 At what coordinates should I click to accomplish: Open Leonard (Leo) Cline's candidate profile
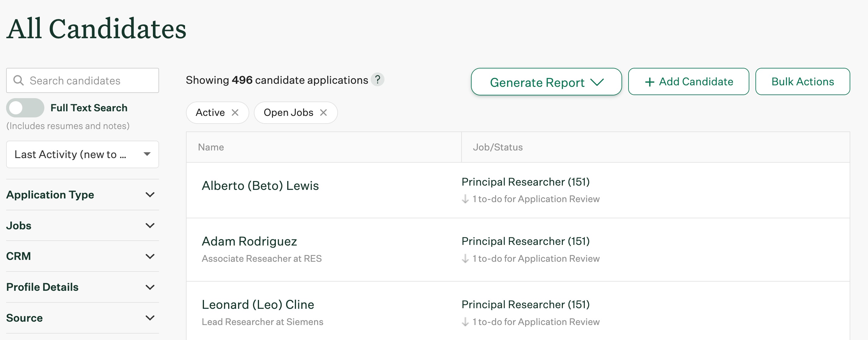pos(258,305)
